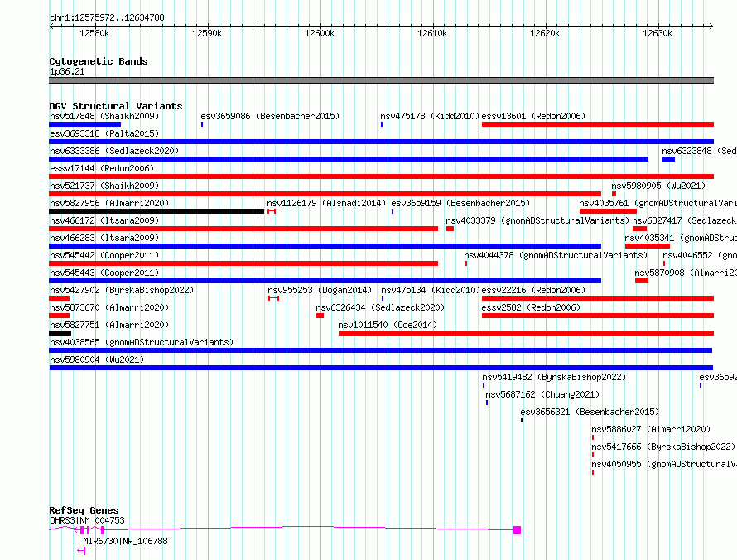Open the essv17144 (Redon2006) variant label
Image resolution: width=737 pixels, height=560 pixels.
102,168
